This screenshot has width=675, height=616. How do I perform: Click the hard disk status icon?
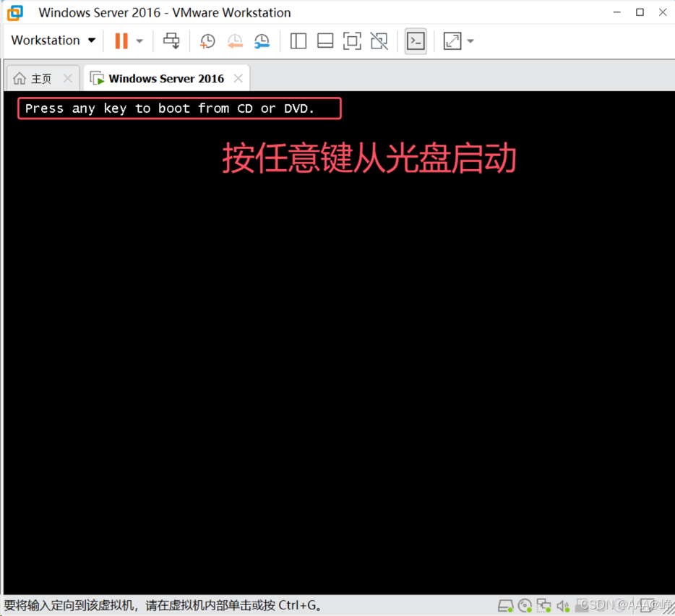pos(505,606)
